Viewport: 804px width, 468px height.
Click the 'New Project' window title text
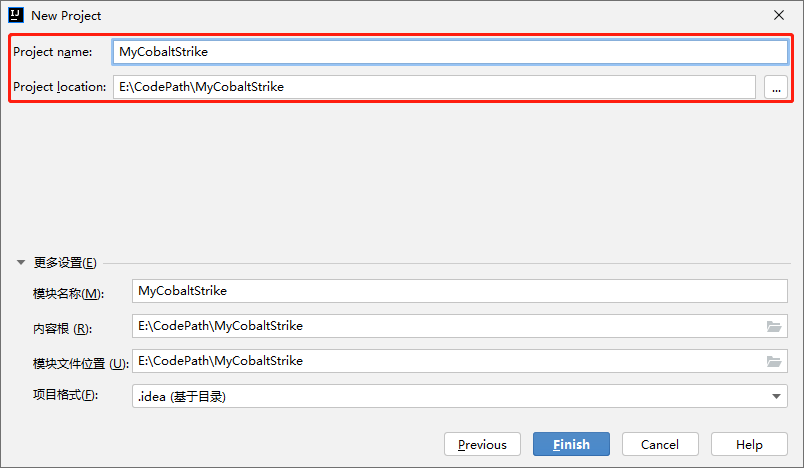[x=66, y=16]
